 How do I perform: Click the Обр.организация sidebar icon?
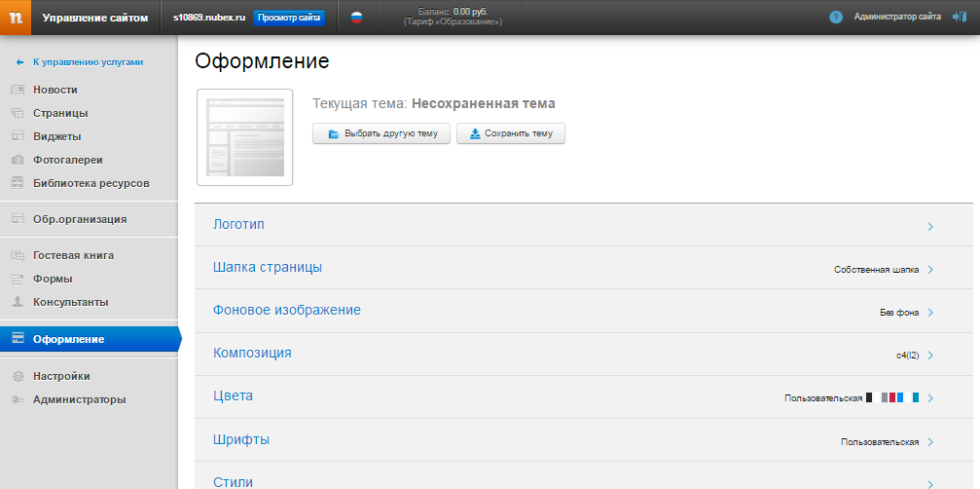pyautogui.click(x=18, y=219)
